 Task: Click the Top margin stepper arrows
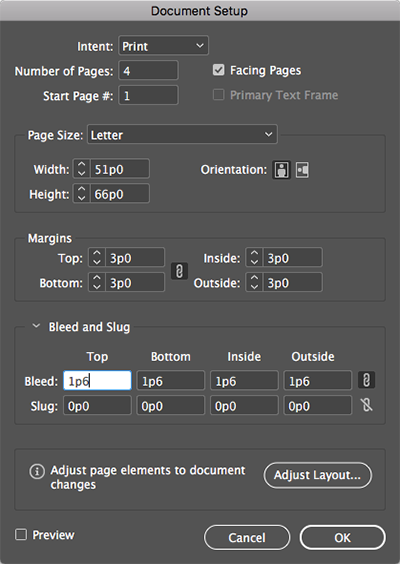(x=97, y=257)
